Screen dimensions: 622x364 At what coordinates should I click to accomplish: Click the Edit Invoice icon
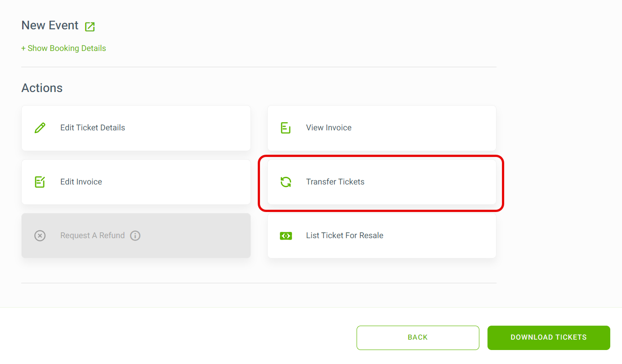pyautogui.click(x=40, y=182)
